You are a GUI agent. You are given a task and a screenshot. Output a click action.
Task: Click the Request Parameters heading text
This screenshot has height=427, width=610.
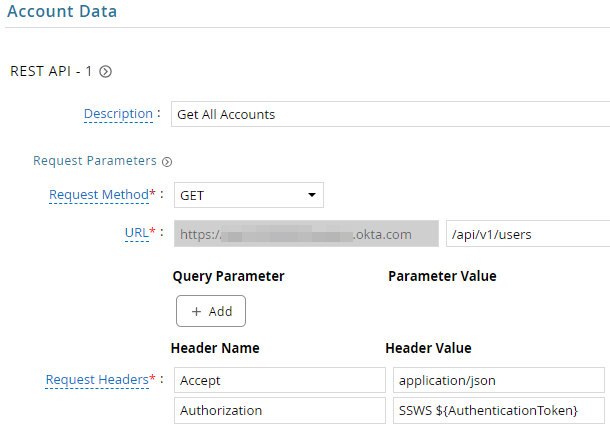click(95, 161)
